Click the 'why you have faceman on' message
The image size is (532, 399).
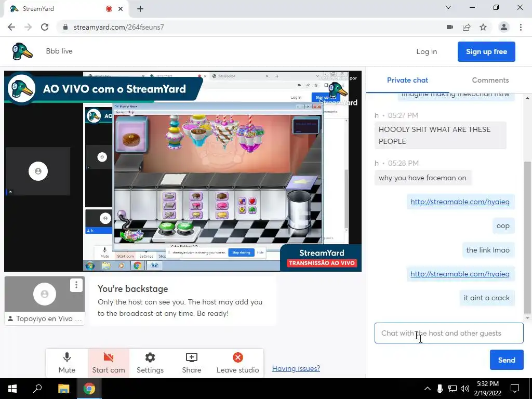tap(422, 178)
